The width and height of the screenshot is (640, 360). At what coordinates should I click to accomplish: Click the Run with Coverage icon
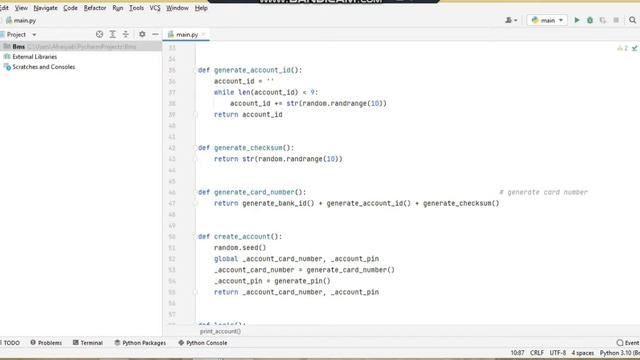(603, 20)
